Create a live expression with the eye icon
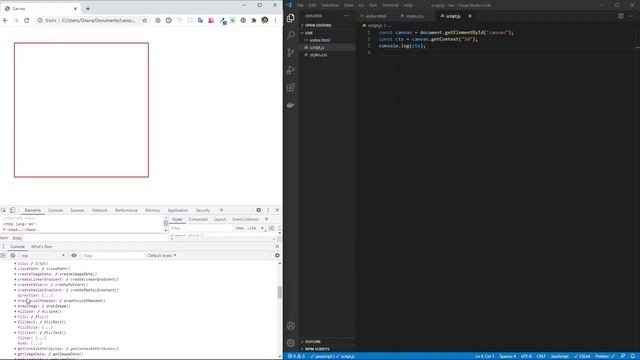The width and height of the screenshot is (640, 360). pos(74,256)
